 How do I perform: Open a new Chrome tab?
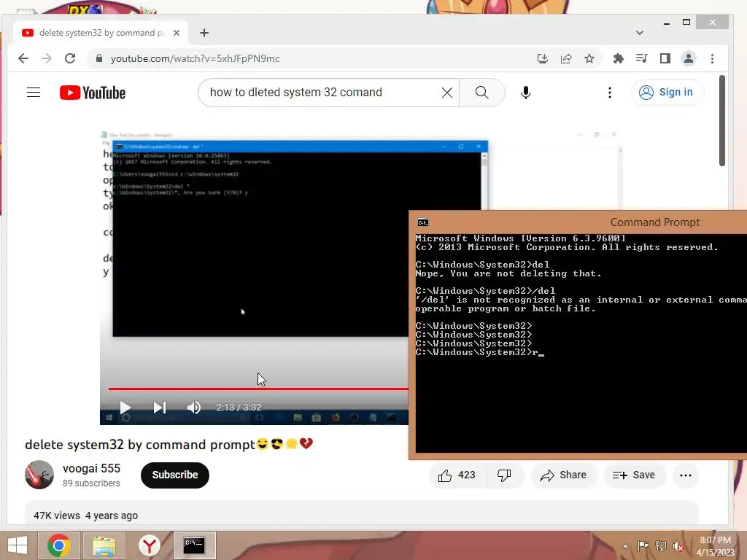204,33
